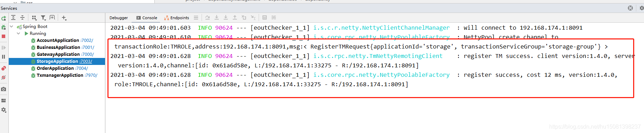This screenshot has height=133, width=644.
Task: Collapse the Running group node
Action: (19, 34)
